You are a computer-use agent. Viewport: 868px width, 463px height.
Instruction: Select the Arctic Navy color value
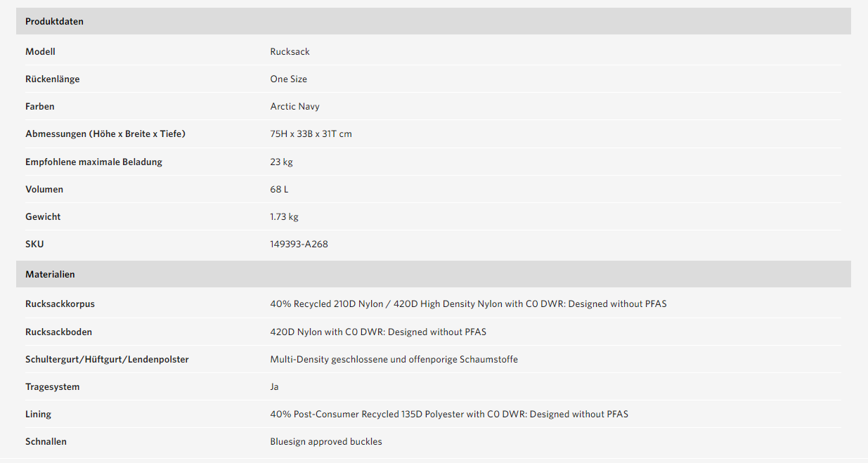[294, 107]
